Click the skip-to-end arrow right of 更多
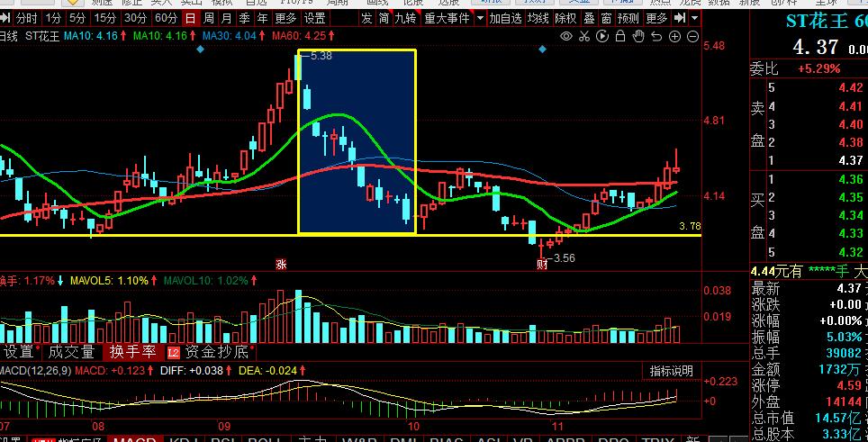The image size is (868, 442). coord(680,18)
